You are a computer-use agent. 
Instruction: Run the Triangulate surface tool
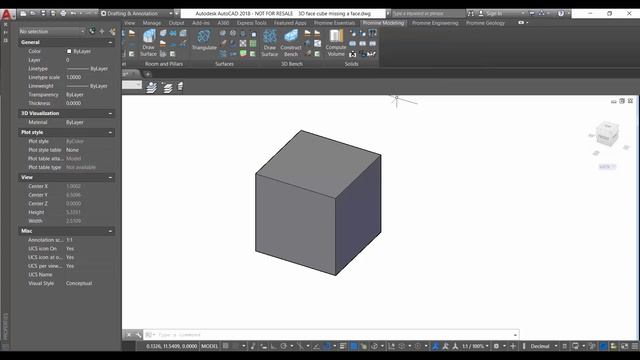tap(204, 40)
